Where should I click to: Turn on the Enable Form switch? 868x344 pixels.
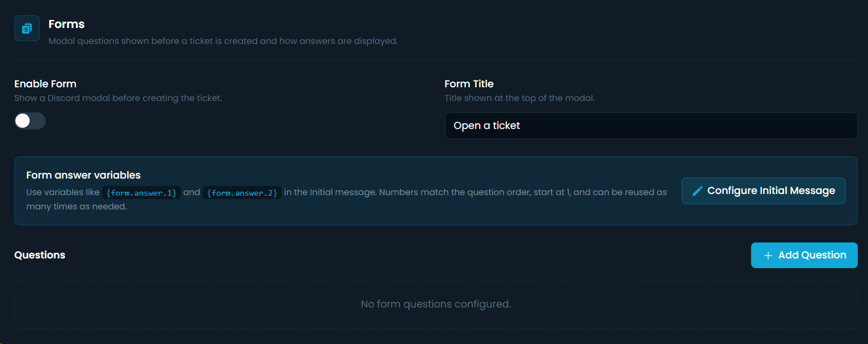[x=30, y=121]
